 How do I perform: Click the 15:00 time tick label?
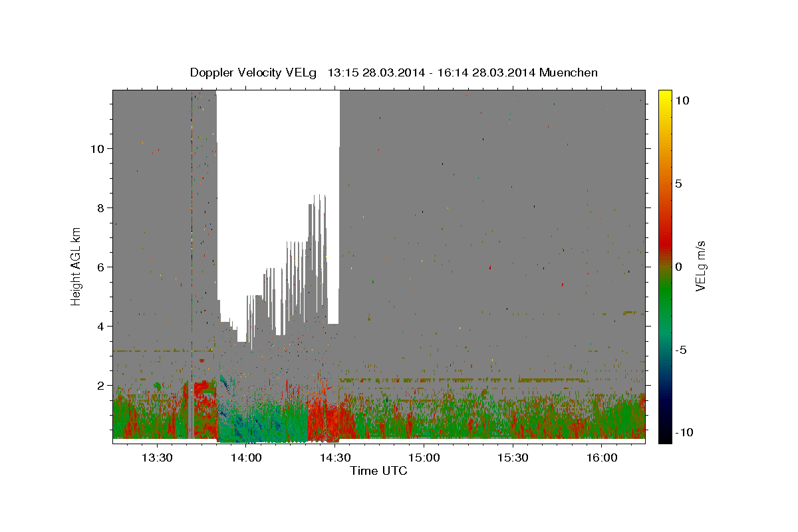[424, 458]
